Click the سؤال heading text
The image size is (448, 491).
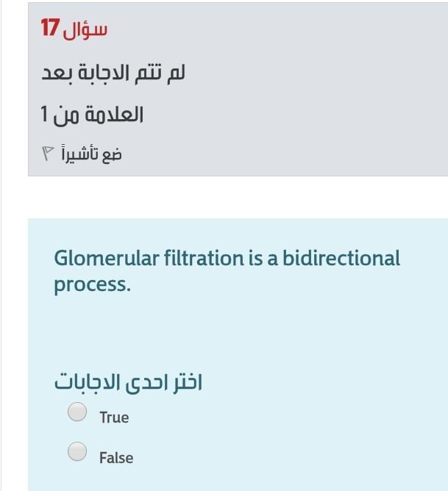click(x=85, y=31)
